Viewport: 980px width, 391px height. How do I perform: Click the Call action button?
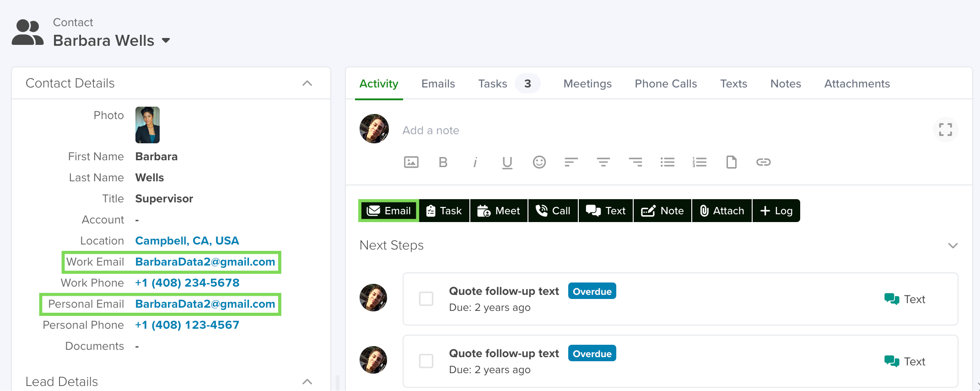pyautogui.click(x=553, y=211)
